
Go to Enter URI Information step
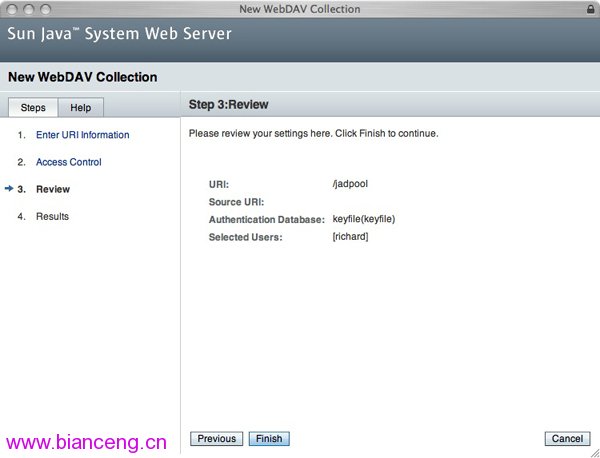83,135
